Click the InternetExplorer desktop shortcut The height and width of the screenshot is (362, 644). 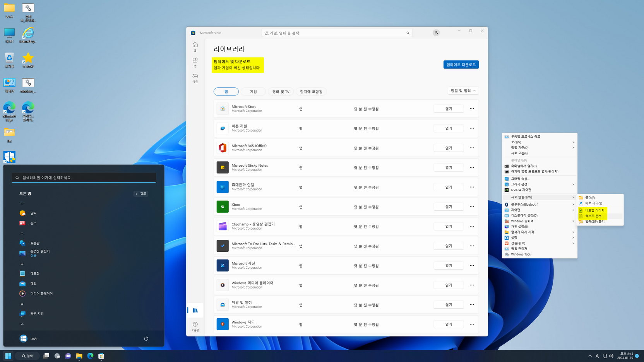pos(28,36)
